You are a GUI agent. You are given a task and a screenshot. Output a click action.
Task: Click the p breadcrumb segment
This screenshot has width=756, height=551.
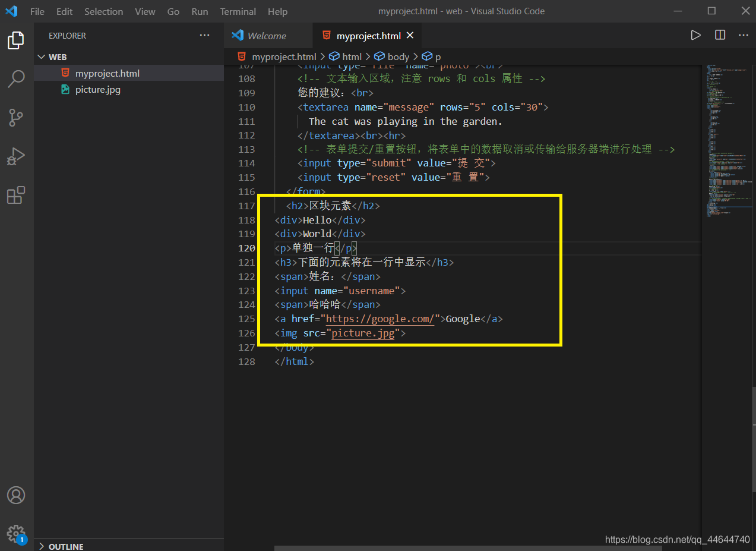click(438, 56)
